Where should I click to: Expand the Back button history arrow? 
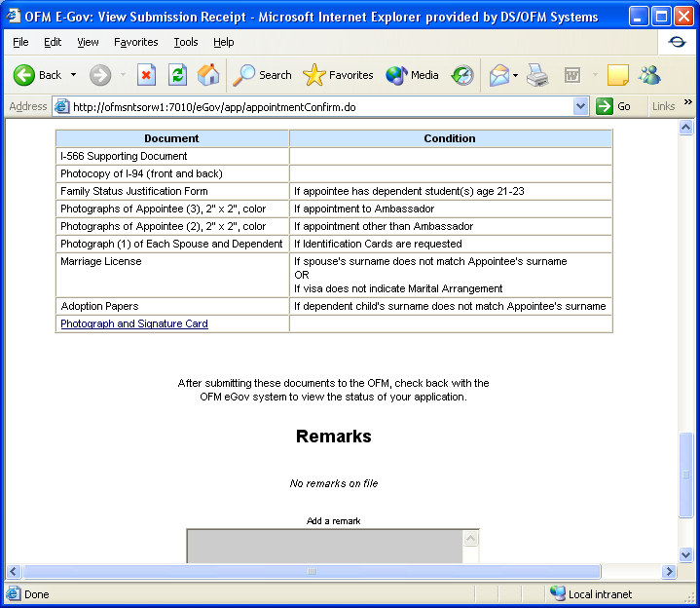click(73, 75)
